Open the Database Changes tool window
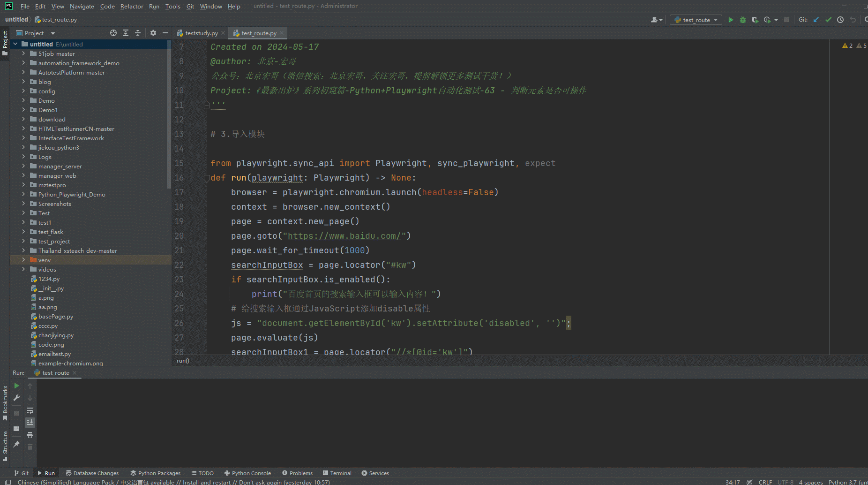 92,473
